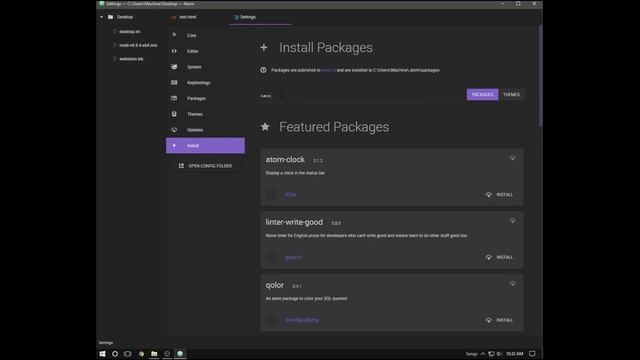Screen dimensions: 640x360
Task: Open the qolor package title
Action: click(x=275, y=285)
